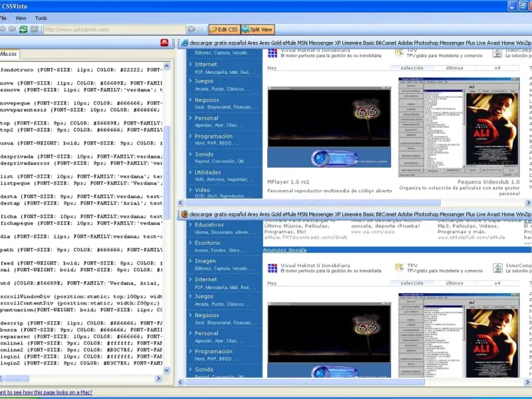Toggle the Split View button
Image resolution: width=532 pixels, height=399 pixels.
point(257,29)
